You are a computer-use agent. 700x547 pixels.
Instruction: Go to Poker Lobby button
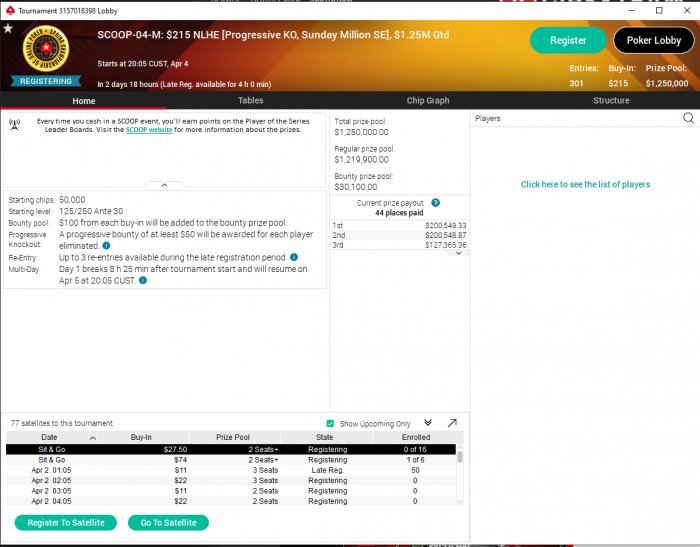[654, 40]
